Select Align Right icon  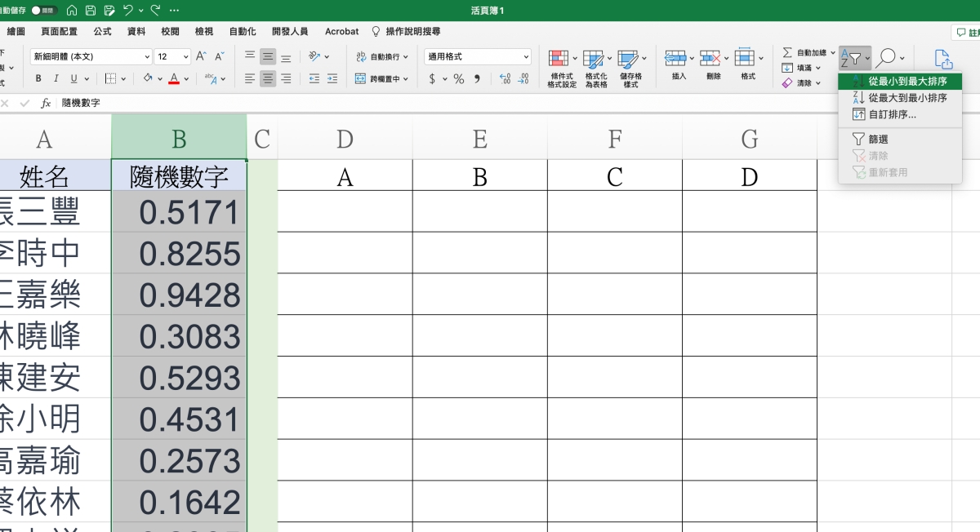(286, 78)
